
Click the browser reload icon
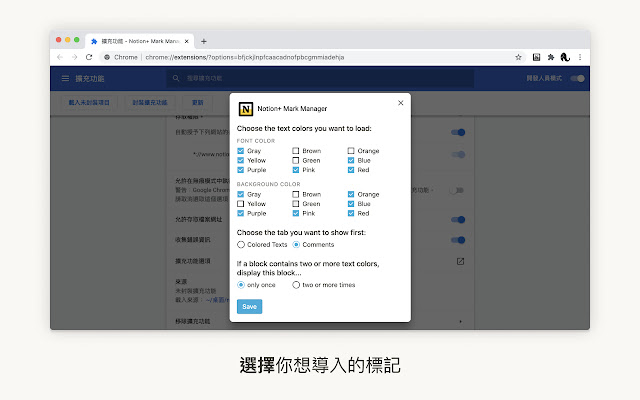(89, 57)
